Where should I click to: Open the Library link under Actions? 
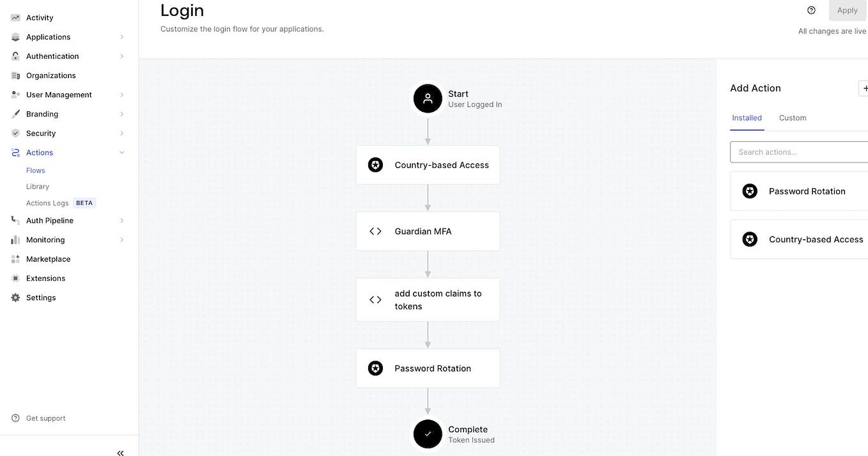pos(37,186)
